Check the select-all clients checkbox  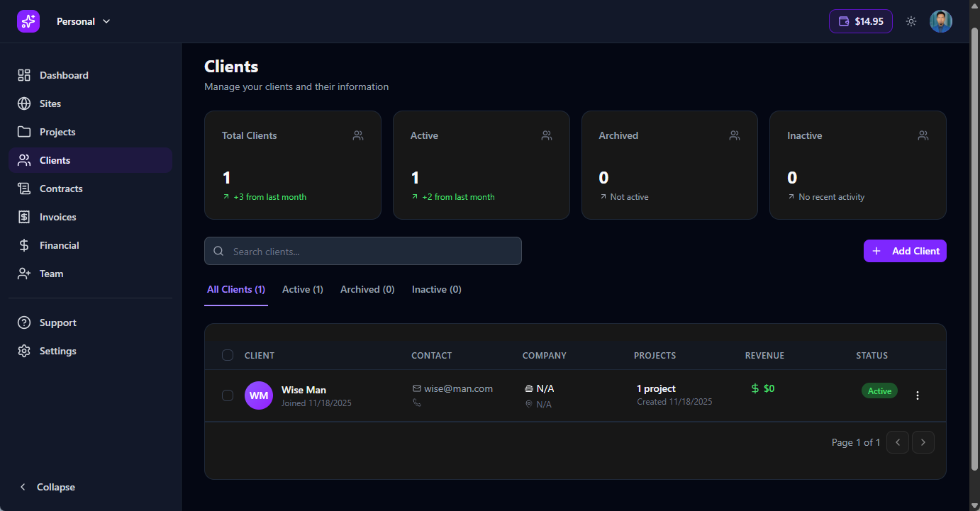(228, 355)
